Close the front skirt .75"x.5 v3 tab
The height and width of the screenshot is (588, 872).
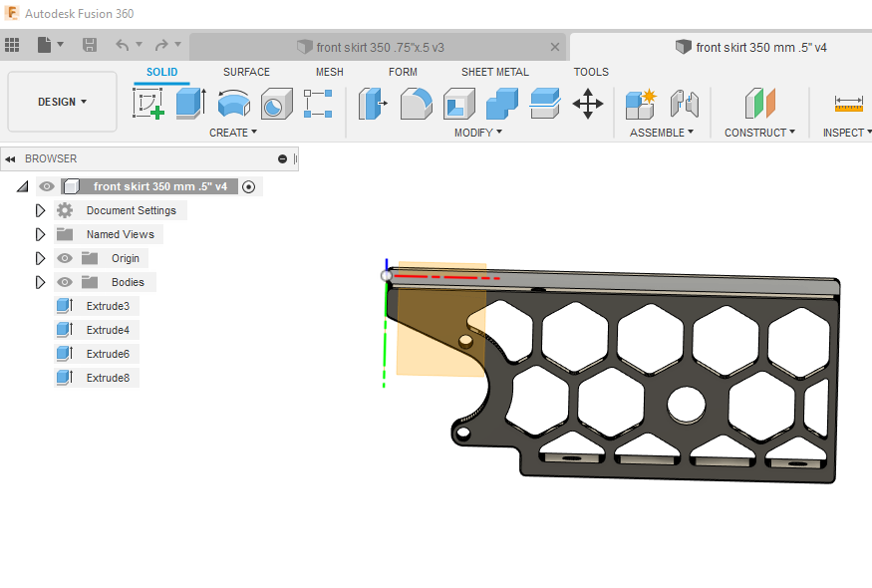554,47
